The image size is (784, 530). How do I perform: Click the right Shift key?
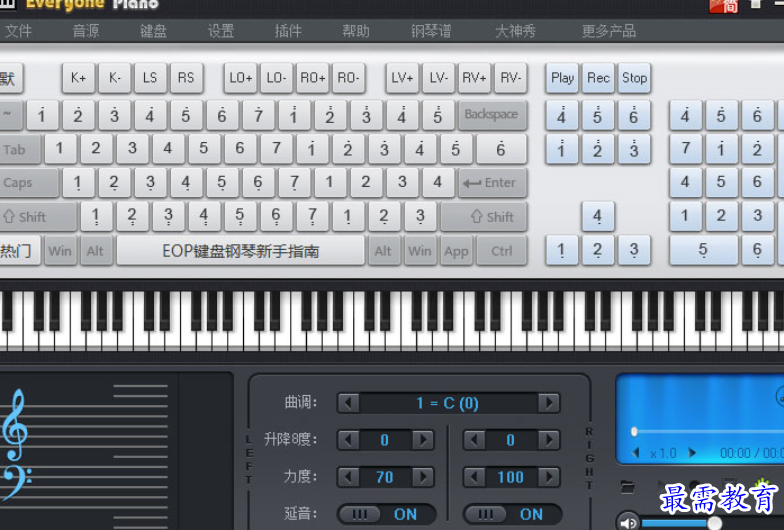484,216
